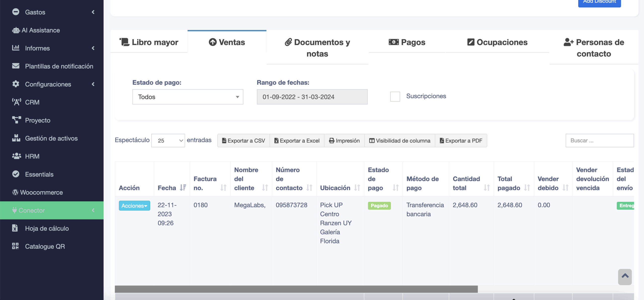This screenshot has width=644, height=300.
Task: Open the Estado de pago dropdown
Action: [x=188, y=97]
